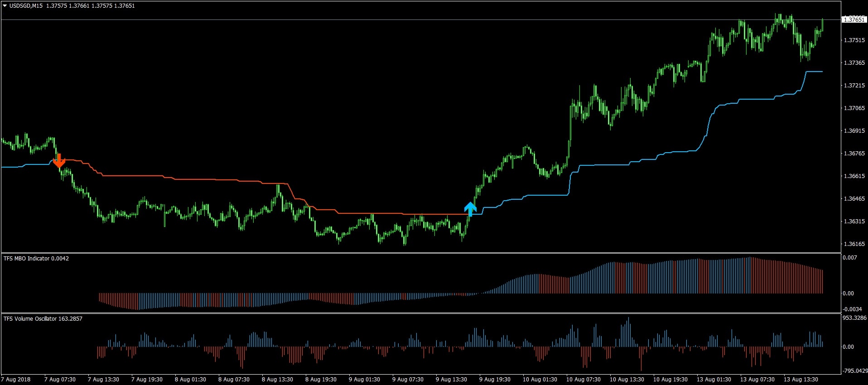This screenshot has width=868, height=385.
Task: Select the 7 Aug 2018 date label
Action: [16, 380]
